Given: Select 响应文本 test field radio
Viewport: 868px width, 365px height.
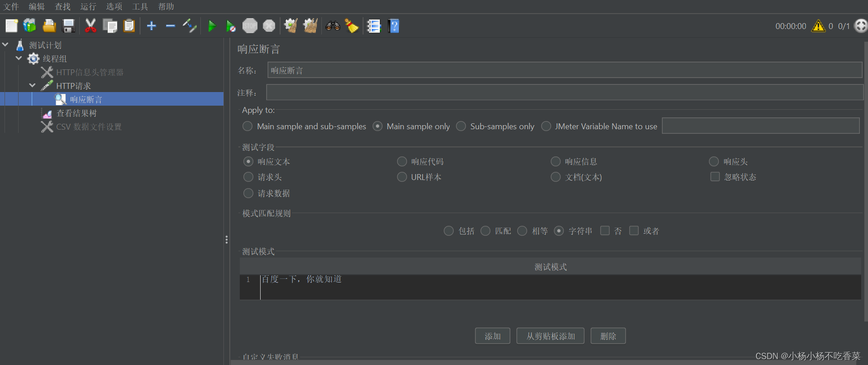Looking at the screenshot, I should click(x=248, y=161).
